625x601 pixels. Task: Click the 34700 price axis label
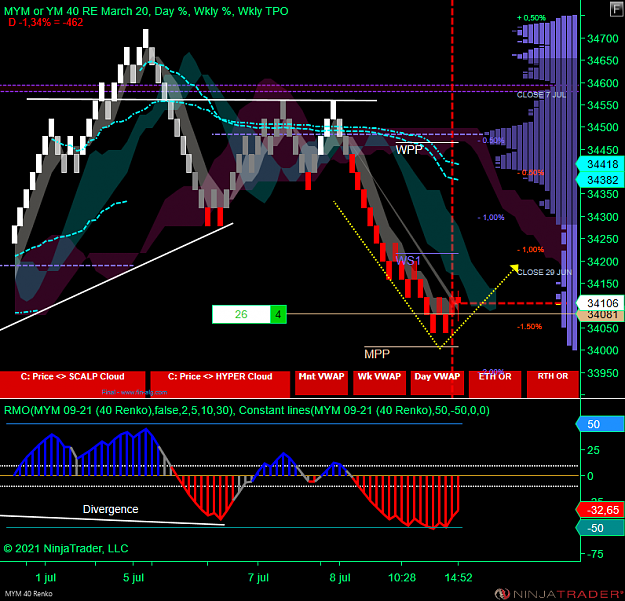click(602, 39)
